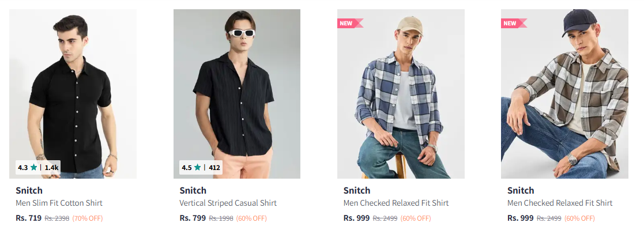
Task: Click the 4.3 rating value
Action: pos(22,168)
